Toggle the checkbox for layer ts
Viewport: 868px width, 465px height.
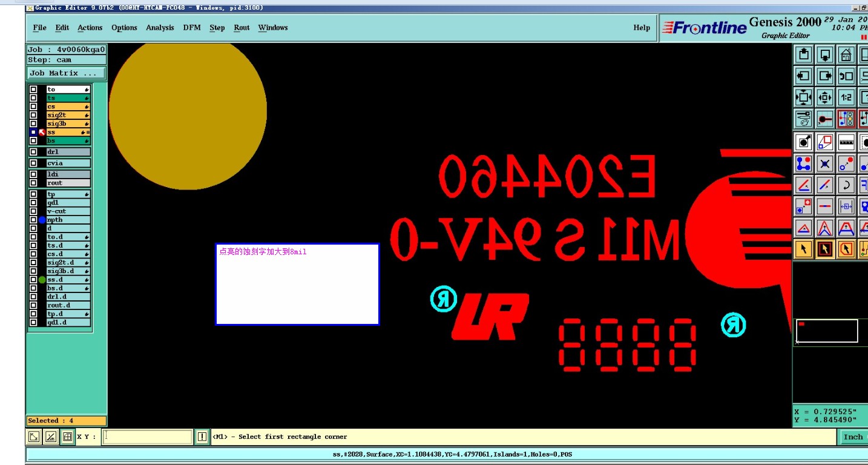33,98
